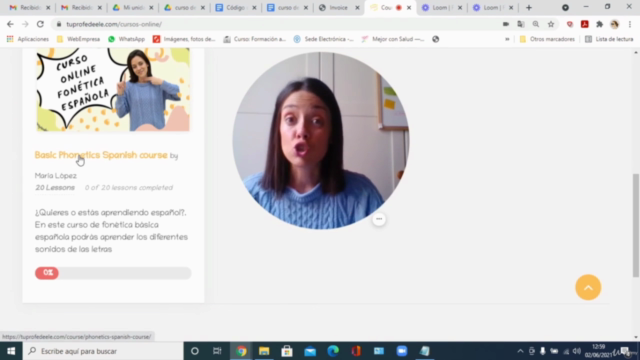Open Chrome's three-dot menu
Screen dimensions: 640x360
tap(630, 24)
